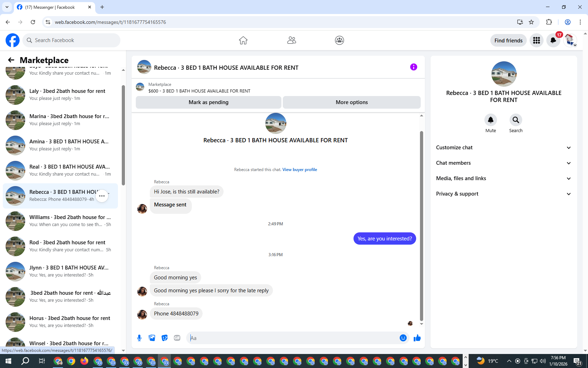Image resolution: width=588 pixels, height=368 pixels.
Task: Open the Windows Start button
Action: pyautogui.click(x=8, y=361)
